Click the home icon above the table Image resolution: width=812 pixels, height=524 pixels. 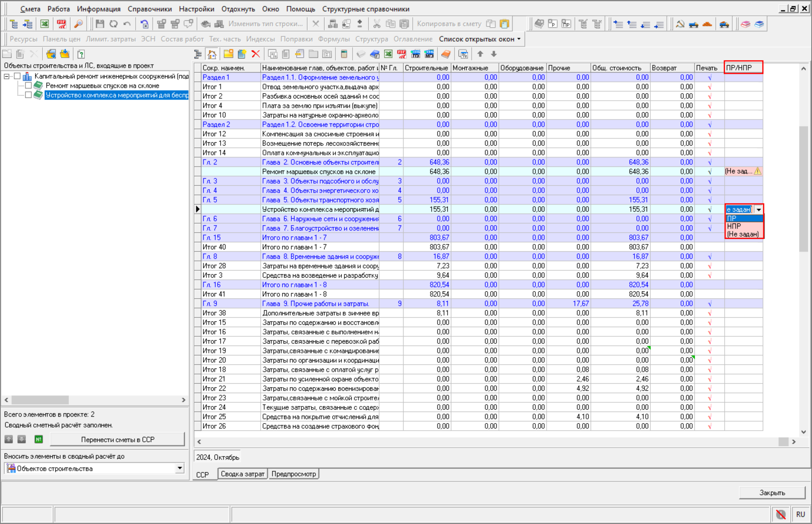point(212,54)
